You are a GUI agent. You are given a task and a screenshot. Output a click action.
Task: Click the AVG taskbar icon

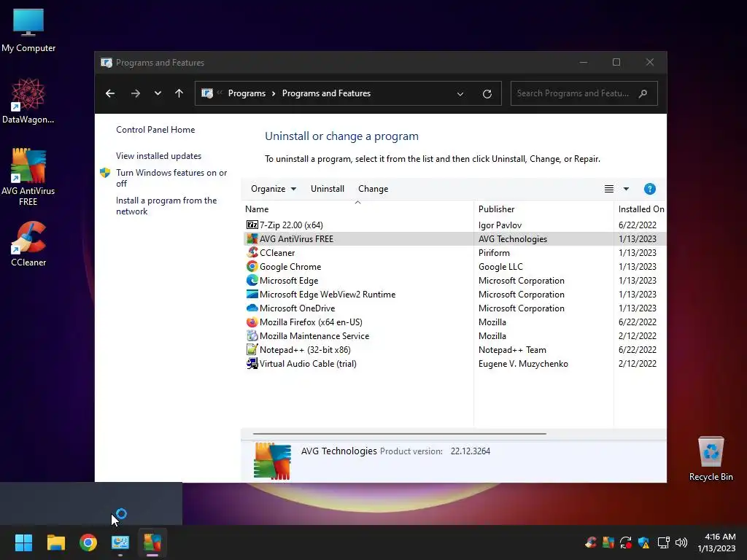tap(152, 542)
